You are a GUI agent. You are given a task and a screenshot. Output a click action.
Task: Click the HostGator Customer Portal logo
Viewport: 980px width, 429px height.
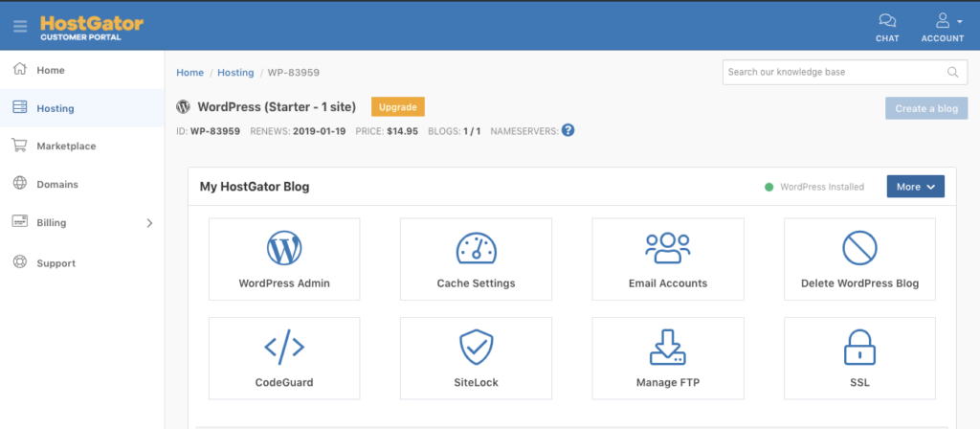pos(92,28)
